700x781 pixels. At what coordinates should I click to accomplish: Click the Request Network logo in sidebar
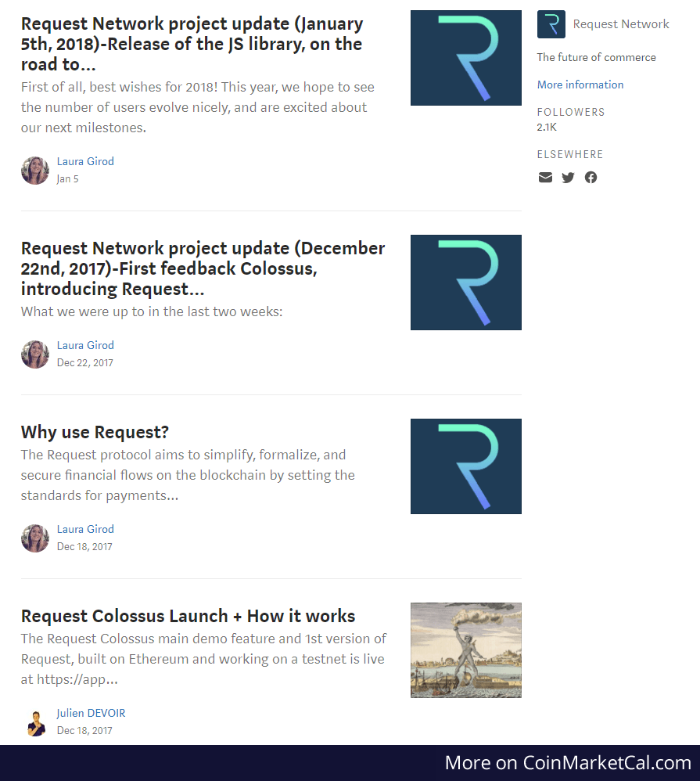(x=551, y=24)
